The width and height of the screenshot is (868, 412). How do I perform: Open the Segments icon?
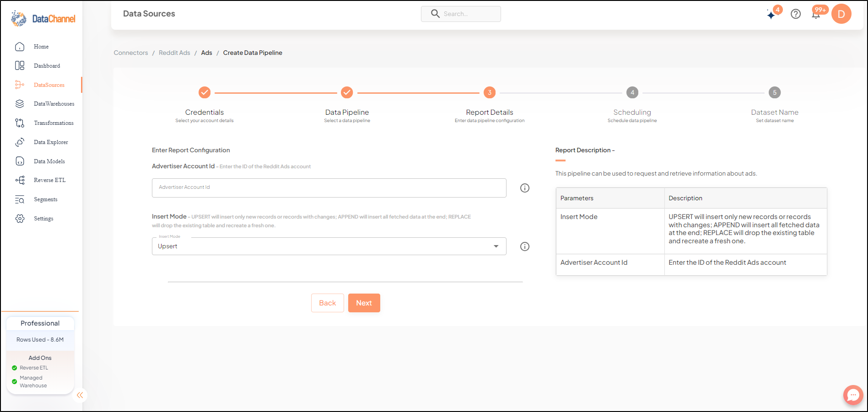coord(20,199)
